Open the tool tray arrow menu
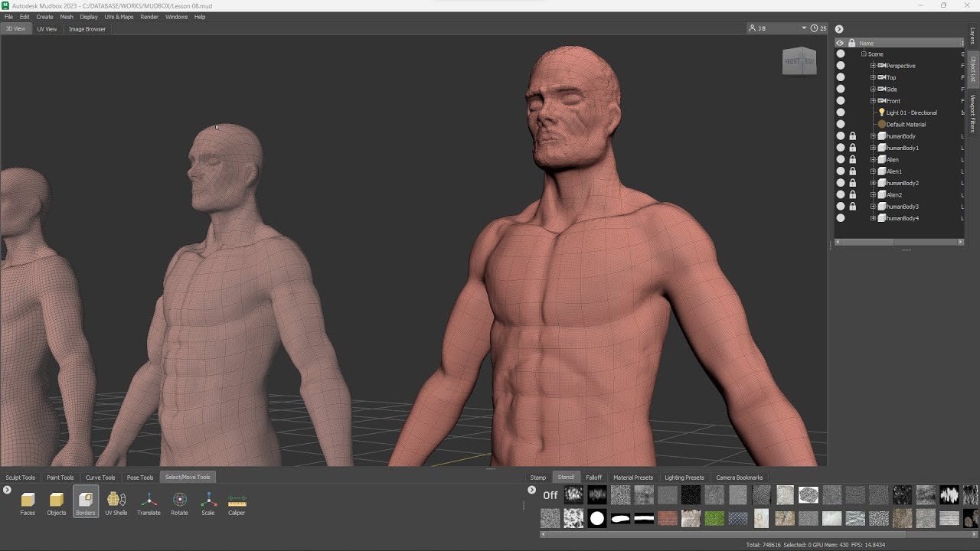 (x=7, y=490)
